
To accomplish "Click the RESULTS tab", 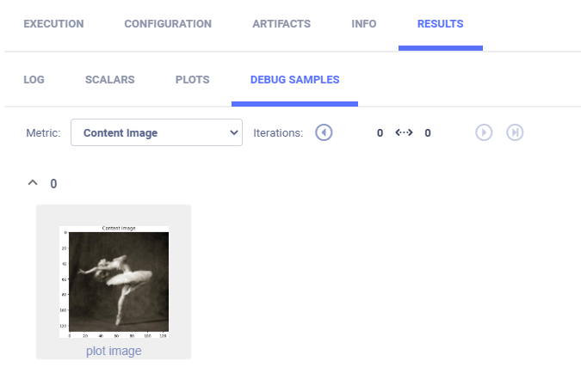I will click(440, 23).
